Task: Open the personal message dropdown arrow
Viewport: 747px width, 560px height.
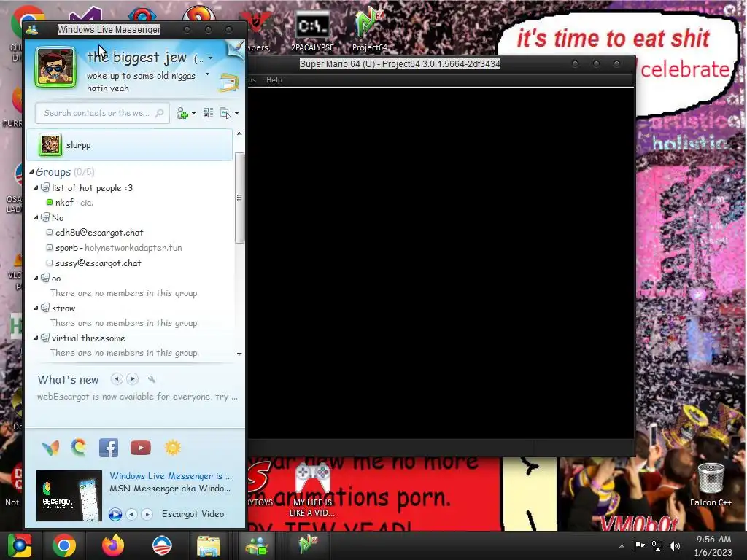Action: pos(207,74)
